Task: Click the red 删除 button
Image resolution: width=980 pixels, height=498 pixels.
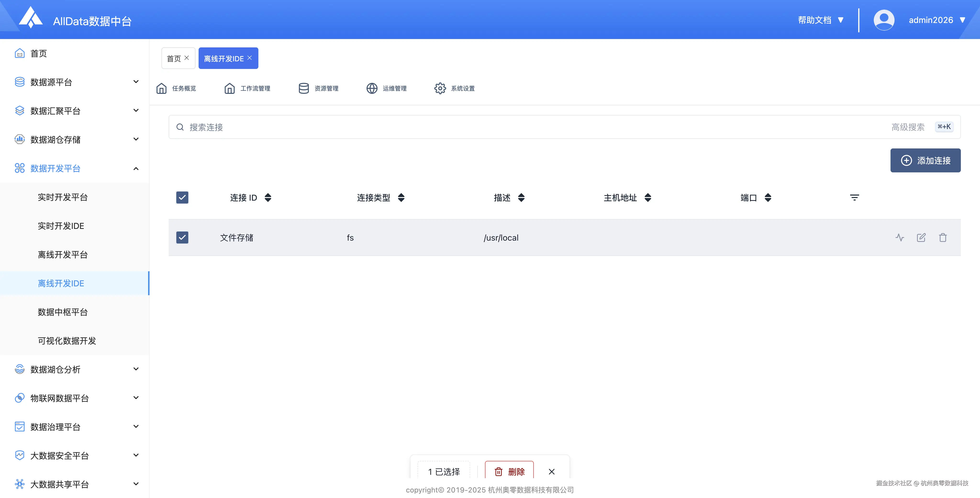Action: point(509,471)
